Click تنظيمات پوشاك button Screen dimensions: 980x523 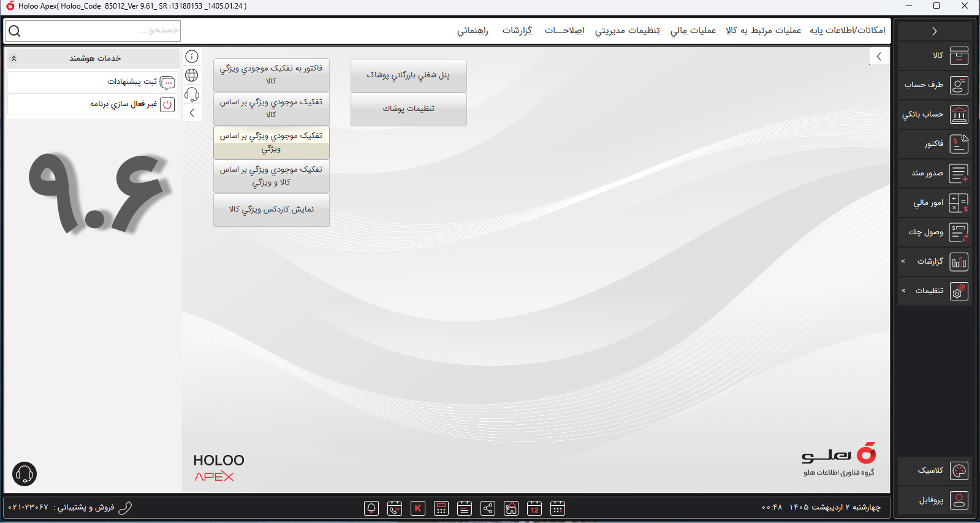[409, 109]
